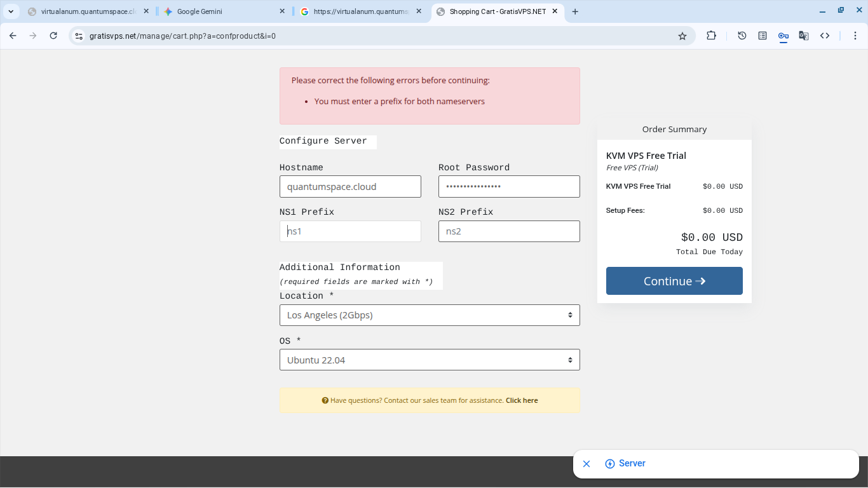
Task: Expand the tab search dropdown arrow
Action: coord(11,11)
